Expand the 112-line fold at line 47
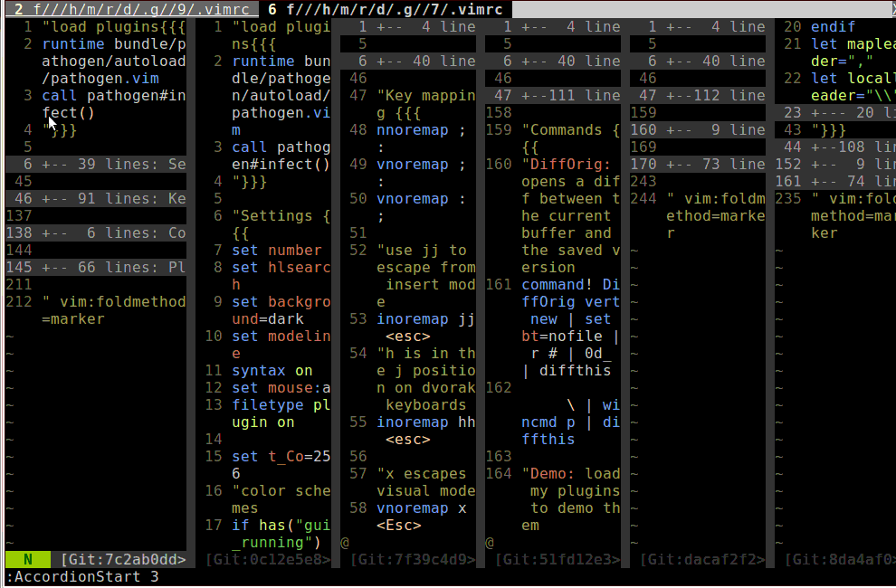 pyautogui.click(x=698, y=95)
